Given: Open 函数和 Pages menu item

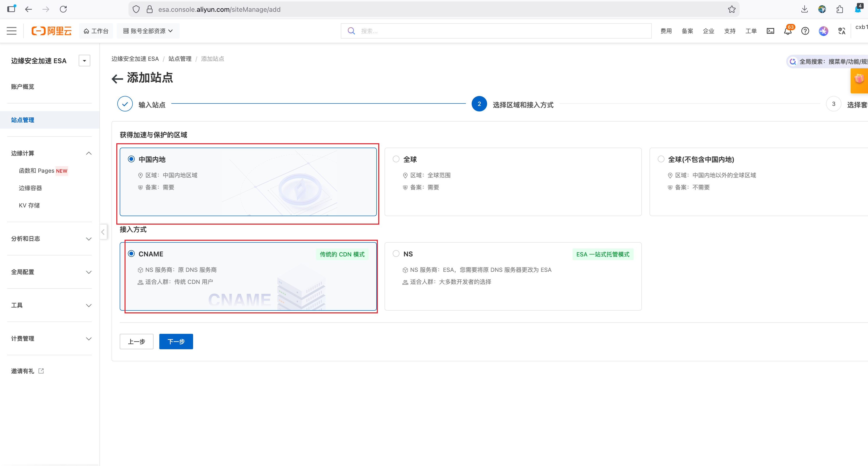Looking at the screenshot, I should tap(36, 171).
